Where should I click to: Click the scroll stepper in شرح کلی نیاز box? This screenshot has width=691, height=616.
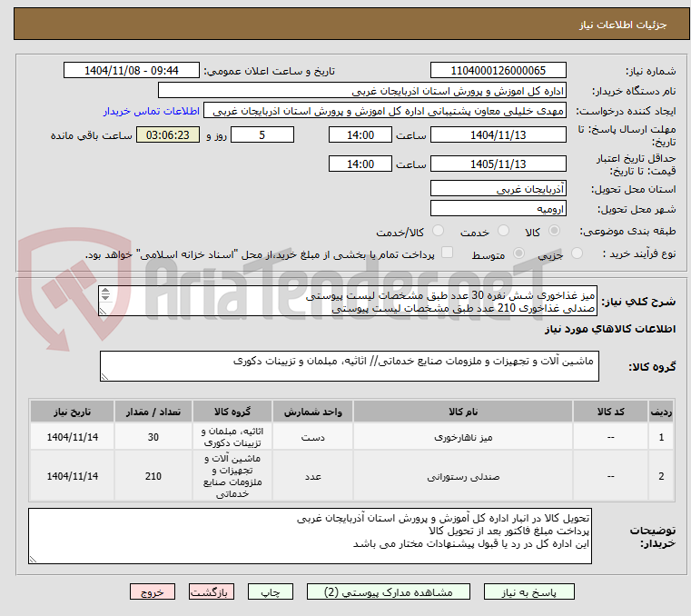click(x=105, y=294)
